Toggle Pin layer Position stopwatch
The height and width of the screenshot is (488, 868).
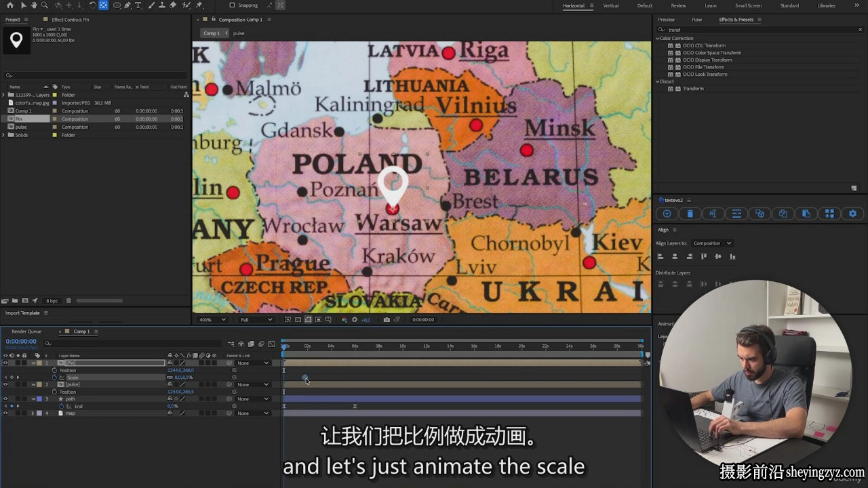(55, 370)
